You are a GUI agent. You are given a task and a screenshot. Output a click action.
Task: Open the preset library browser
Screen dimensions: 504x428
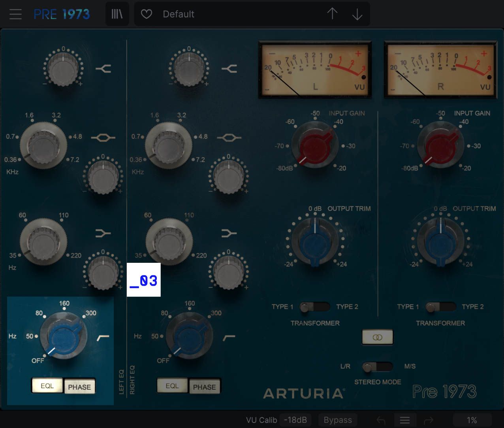coord(117,14)
